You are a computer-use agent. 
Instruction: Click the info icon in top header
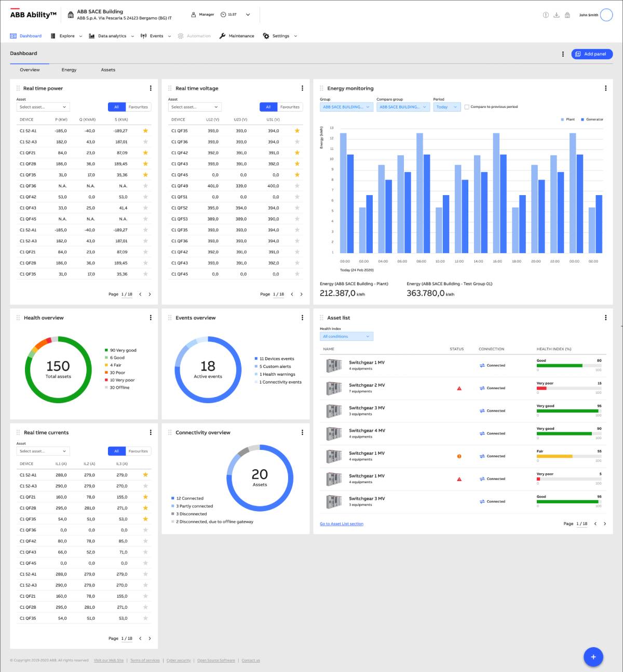coord(546,15)
